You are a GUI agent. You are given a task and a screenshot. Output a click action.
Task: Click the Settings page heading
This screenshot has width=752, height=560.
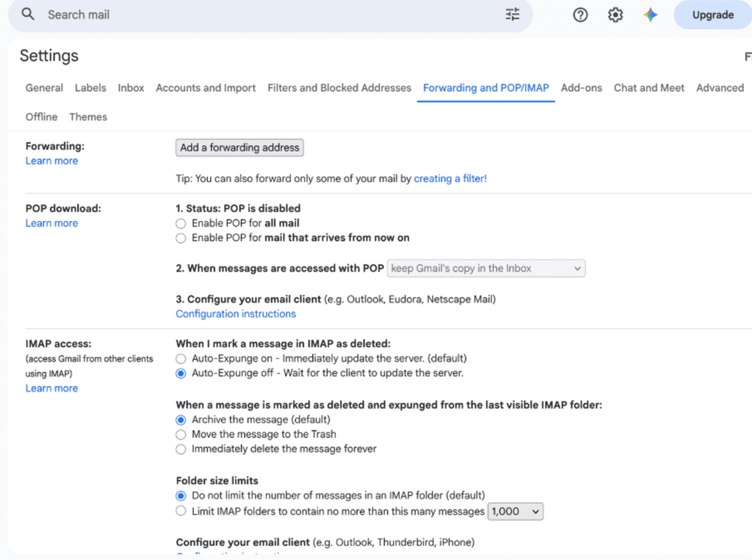(49, 56)
